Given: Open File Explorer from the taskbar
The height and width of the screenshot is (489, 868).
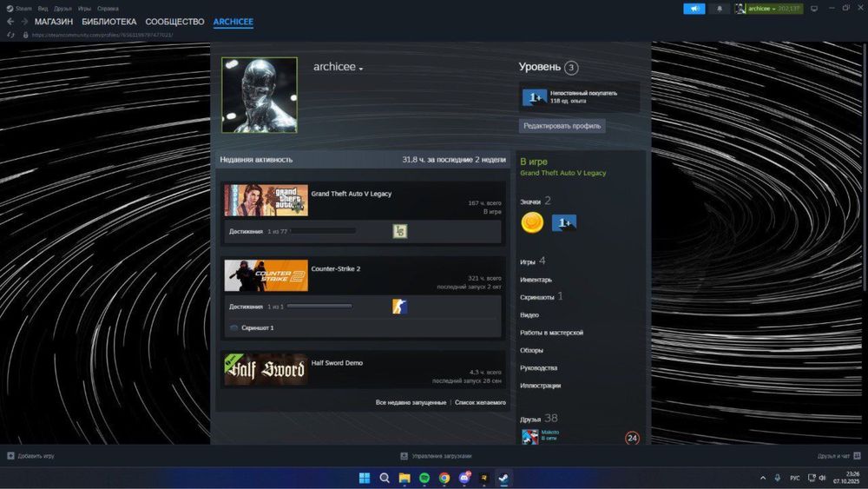Looking at the screenshot, I should [404, 478].
